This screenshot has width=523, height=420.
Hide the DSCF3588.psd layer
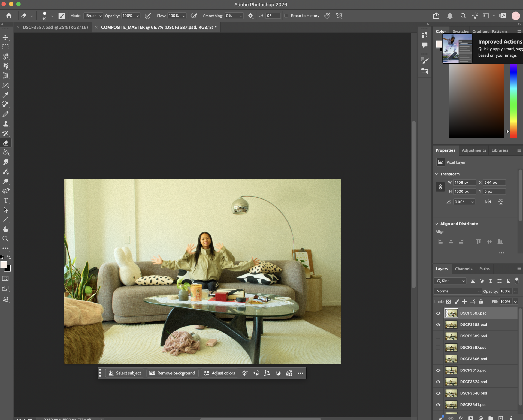(438, 325)
